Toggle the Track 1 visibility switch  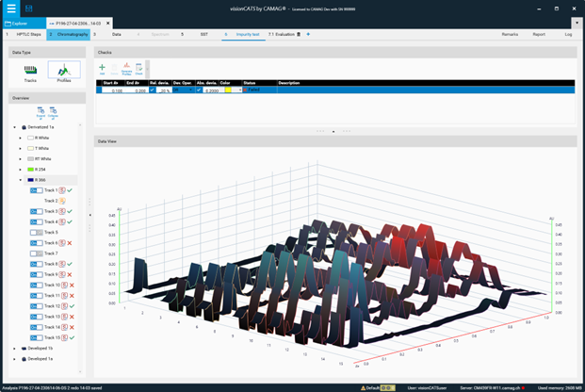coord(36,190)
